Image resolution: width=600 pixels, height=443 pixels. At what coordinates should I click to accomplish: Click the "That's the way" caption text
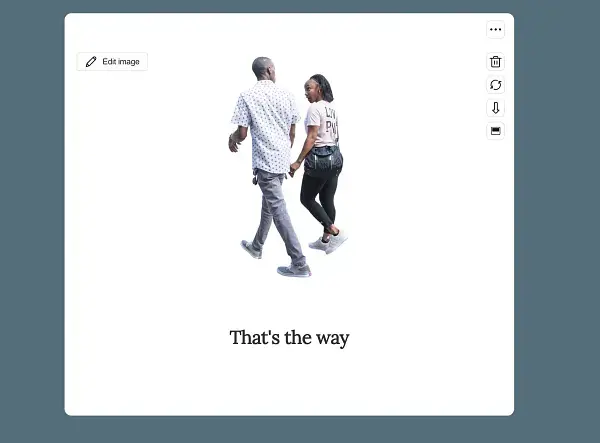[x=289, y=338]
